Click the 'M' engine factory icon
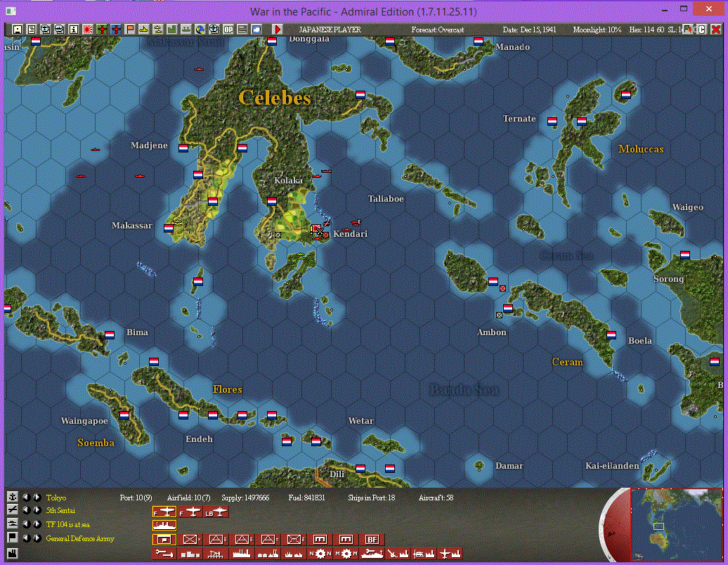Viewport: 728px width, 565px height. 346,553
